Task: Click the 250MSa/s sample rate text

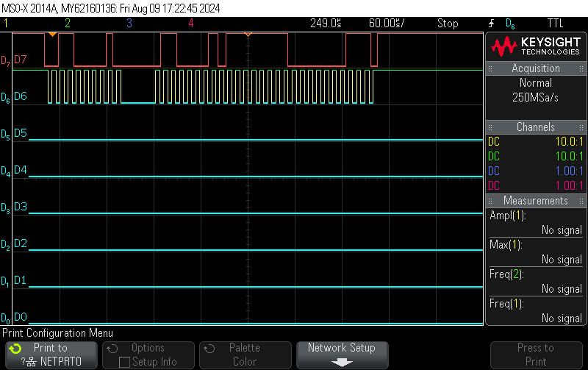Action: click(536, 98)
